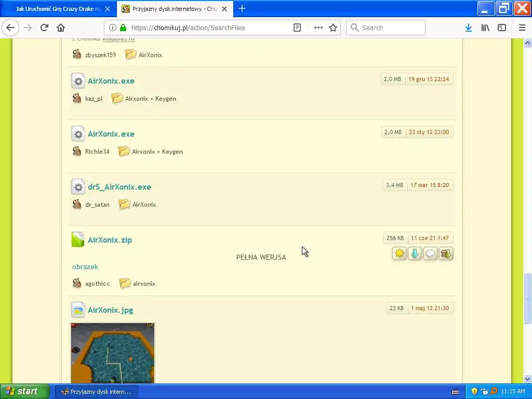Click the 256 KB size label

(395, 238)
